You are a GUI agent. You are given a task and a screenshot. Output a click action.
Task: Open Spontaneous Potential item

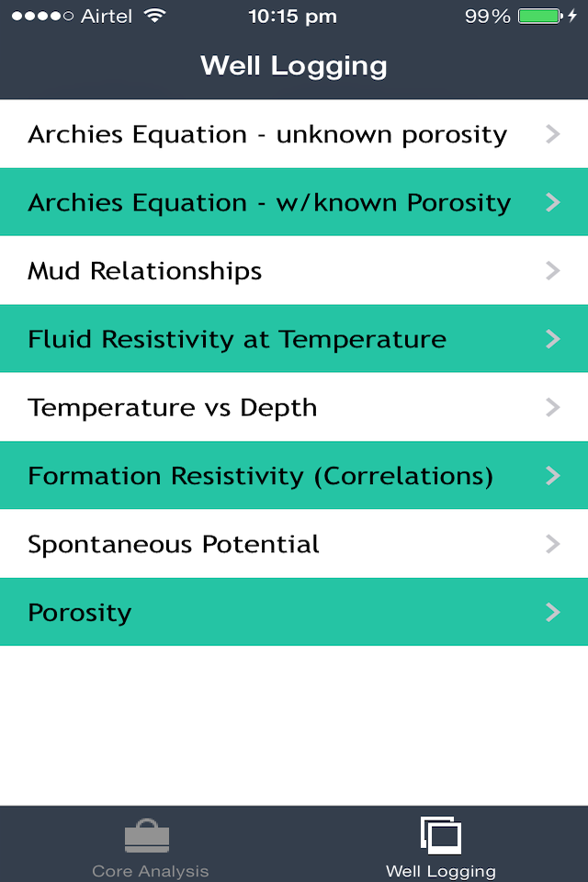(x=174, y=544)
